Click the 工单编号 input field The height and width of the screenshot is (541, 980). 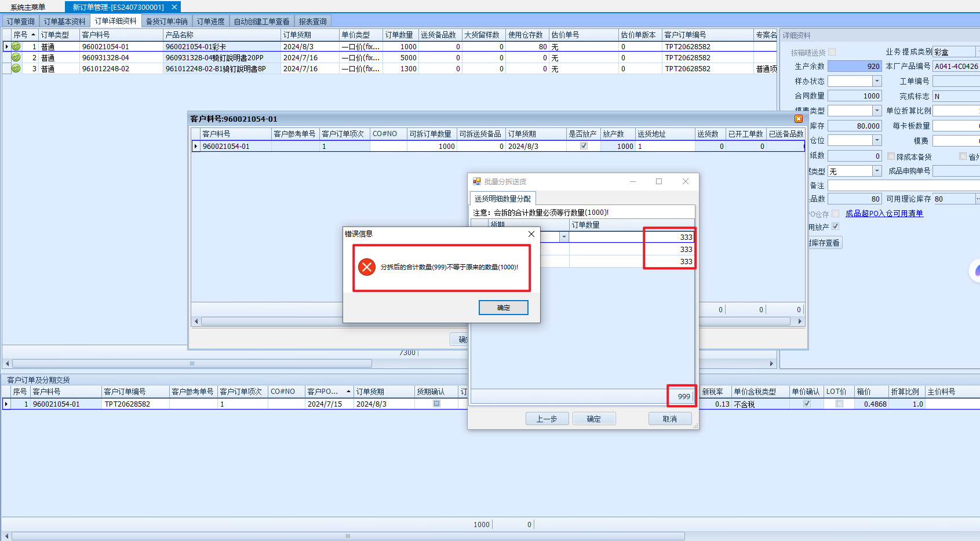(x=956, y=81)
